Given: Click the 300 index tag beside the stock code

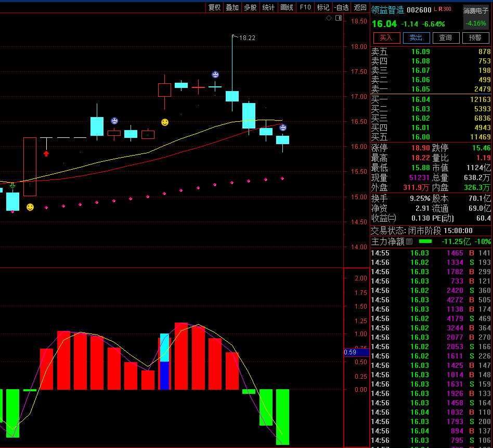Looking at the screenshot, I should pos(447,9).
